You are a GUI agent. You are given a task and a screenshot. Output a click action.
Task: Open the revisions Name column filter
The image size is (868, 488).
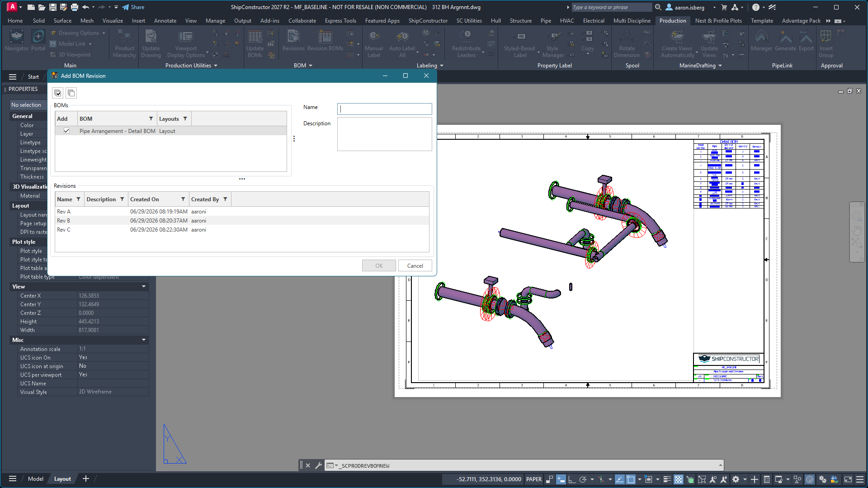pyautogui.click(x=78, y=199)
